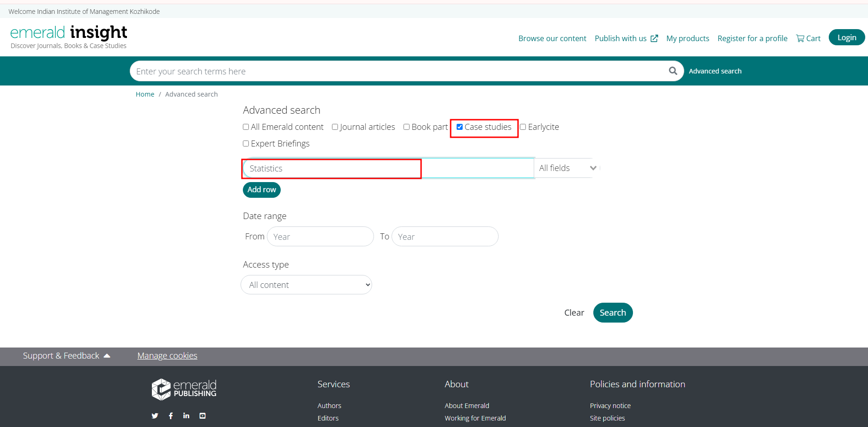
Task: Click the Emerald Insight logo
Action: pos(69,37)
